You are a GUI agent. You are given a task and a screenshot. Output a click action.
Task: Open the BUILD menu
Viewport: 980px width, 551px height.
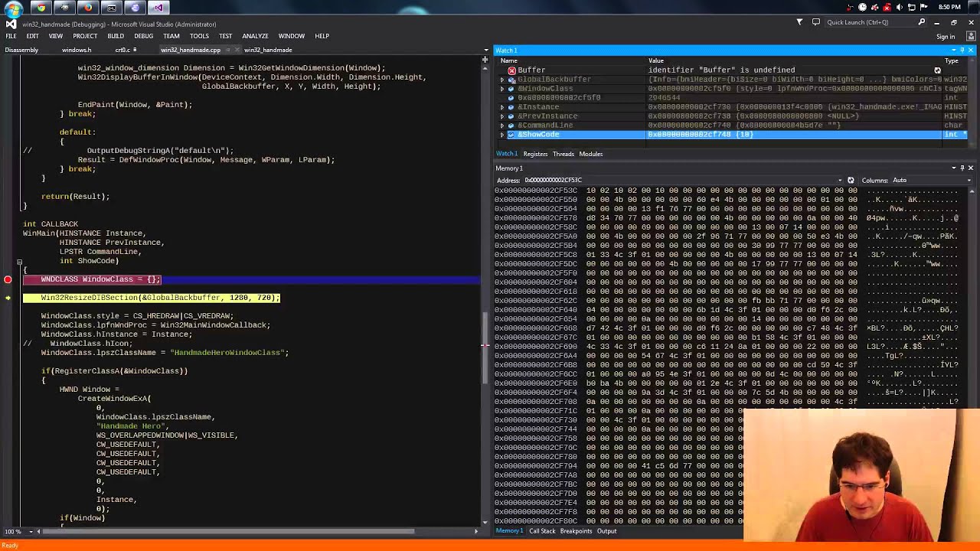[x=116, y=36]
